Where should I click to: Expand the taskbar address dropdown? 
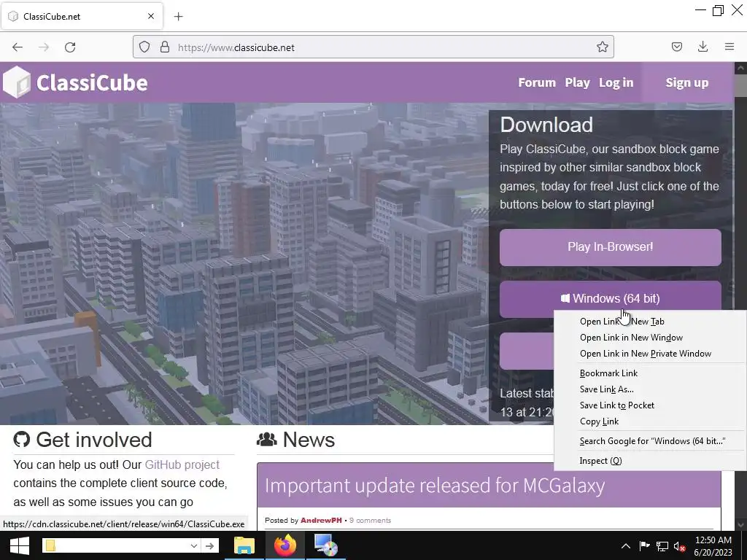click(194, 545)
